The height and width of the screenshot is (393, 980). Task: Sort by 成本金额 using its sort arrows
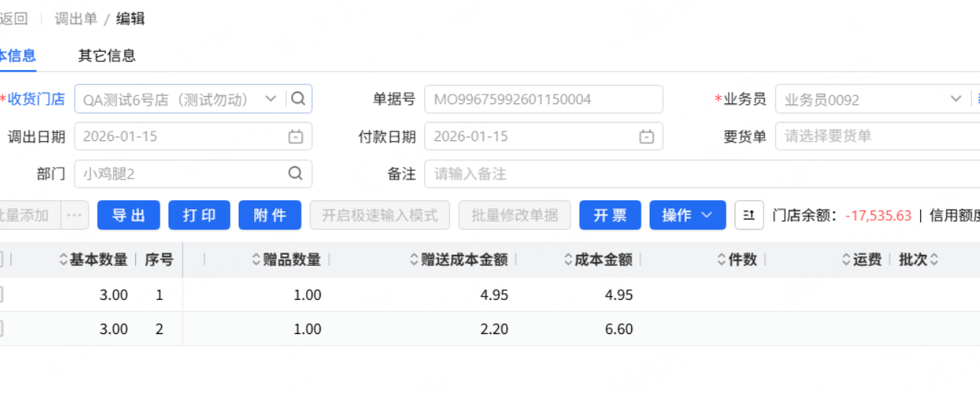point(568,259)
